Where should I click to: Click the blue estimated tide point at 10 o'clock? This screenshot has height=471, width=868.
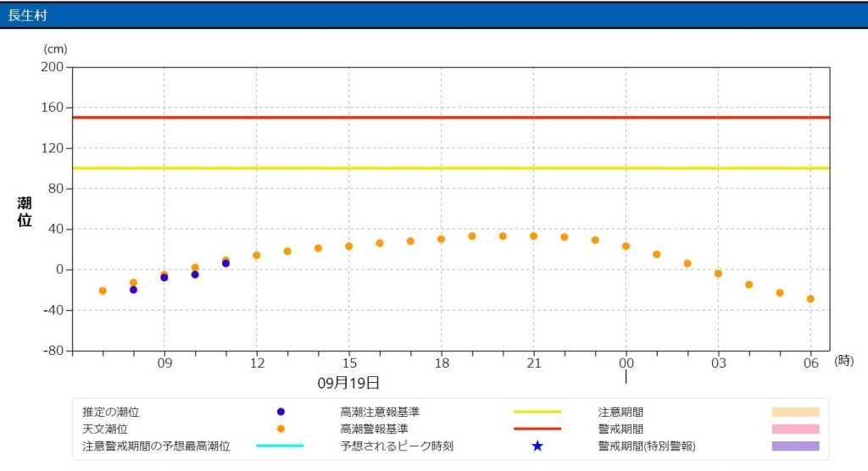tap(195, 274)
